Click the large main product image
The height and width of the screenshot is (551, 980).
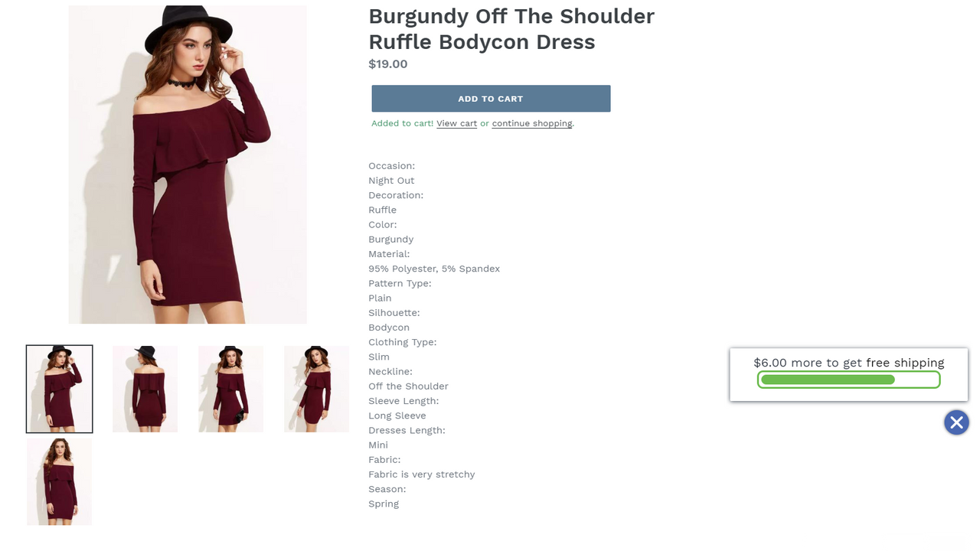coord(188,165)
